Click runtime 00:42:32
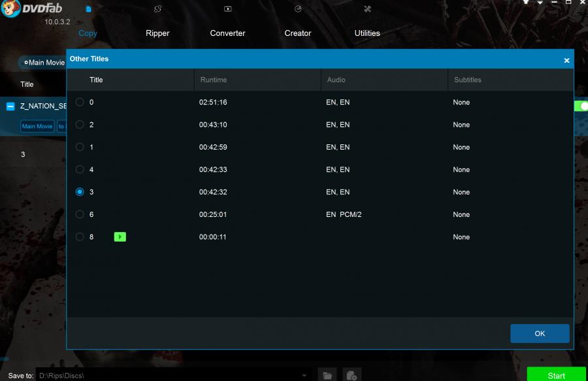588x381 pixels. click(213, 192)
